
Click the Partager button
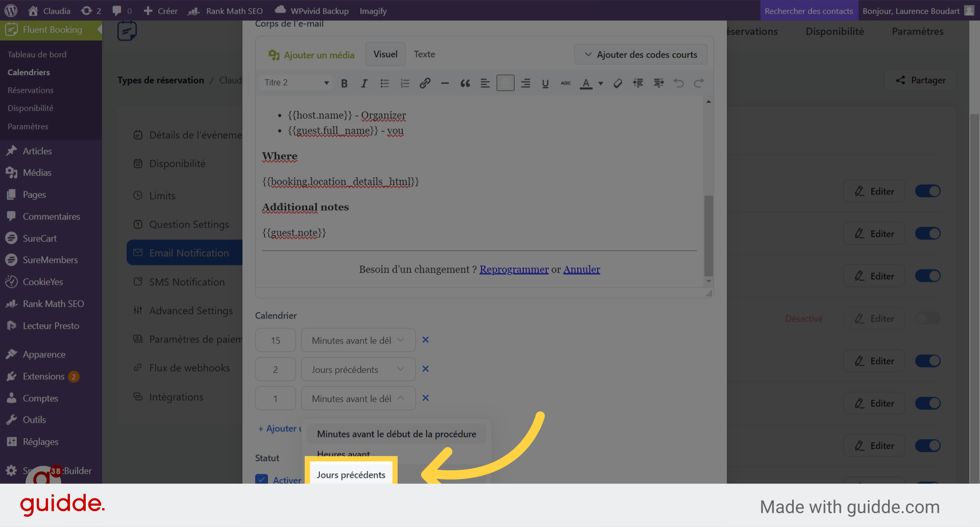coord(920,80)
